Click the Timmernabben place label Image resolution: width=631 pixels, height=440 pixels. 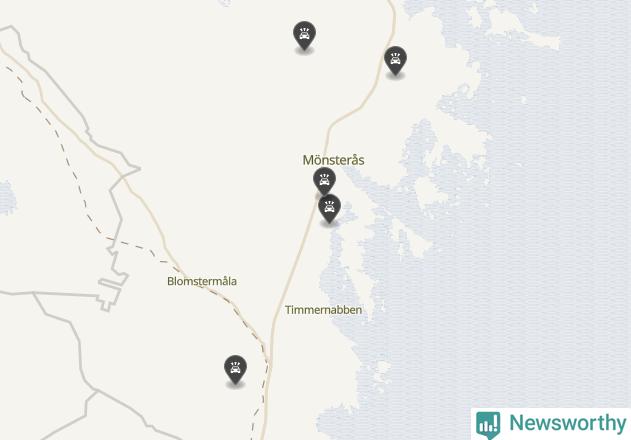(x=323, y=310)
